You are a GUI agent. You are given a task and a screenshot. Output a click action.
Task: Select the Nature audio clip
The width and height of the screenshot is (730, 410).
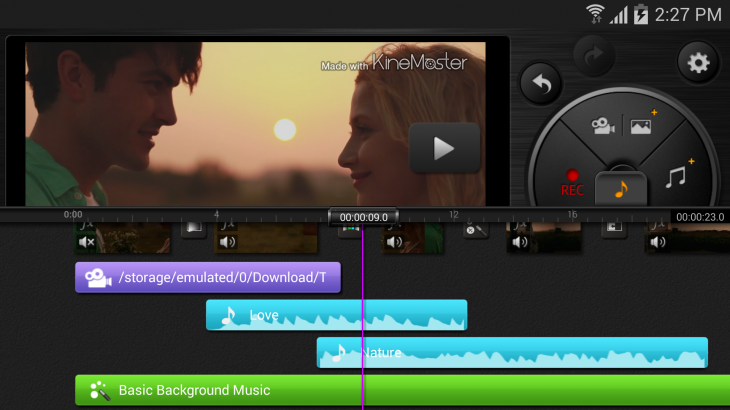pos(511,352)
